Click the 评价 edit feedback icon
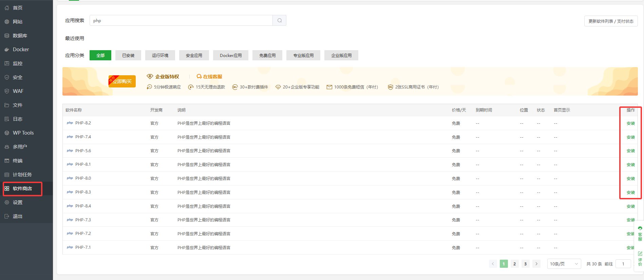The height and width of the screenshot is (280, 644). pyautogui.click(x=640, y=254)
